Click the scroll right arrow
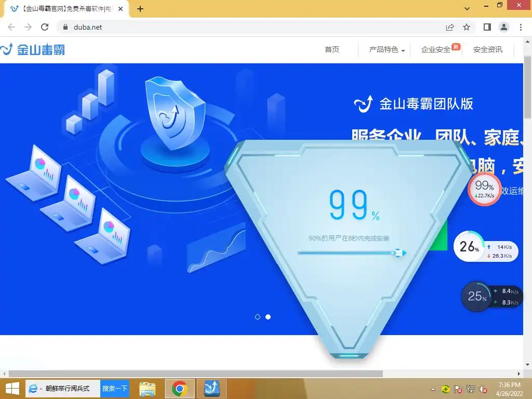 click(x=519, y=374)
